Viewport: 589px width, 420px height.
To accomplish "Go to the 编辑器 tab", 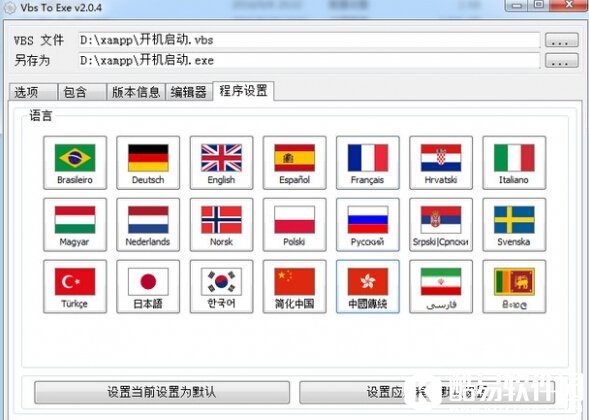I will tap(189, 92).
